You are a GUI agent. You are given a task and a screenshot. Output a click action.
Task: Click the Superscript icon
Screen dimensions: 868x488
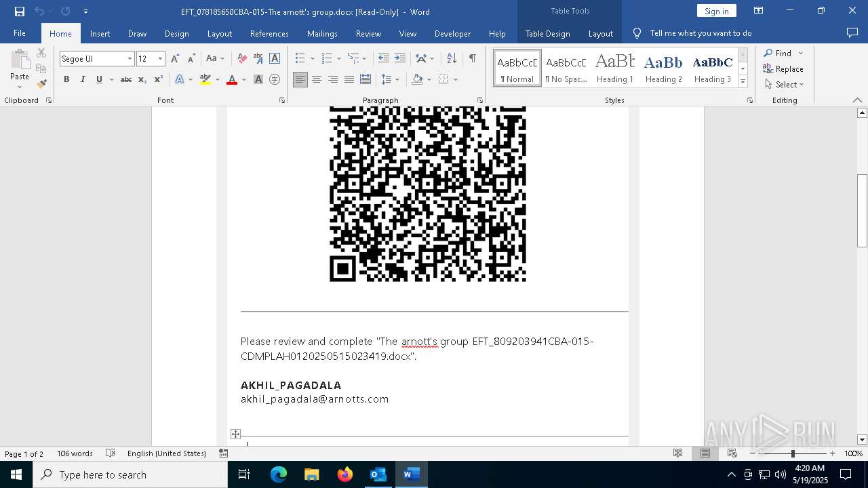(x=159, y=79)
